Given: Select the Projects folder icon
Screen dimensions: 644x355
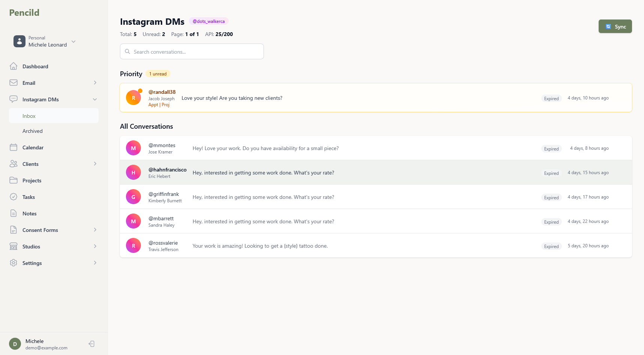Looking at the screenshot, I should point(13,180).
